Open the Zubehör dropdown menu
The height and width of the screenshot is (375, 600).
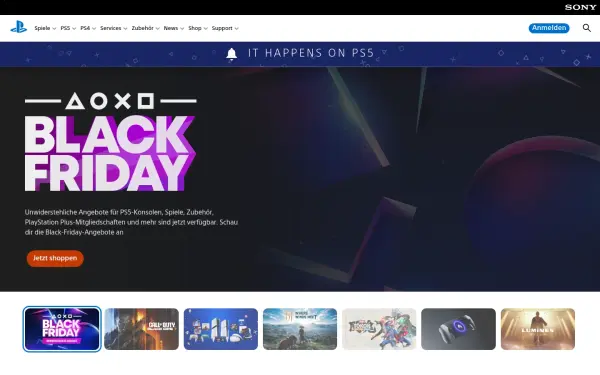[145, 28]
